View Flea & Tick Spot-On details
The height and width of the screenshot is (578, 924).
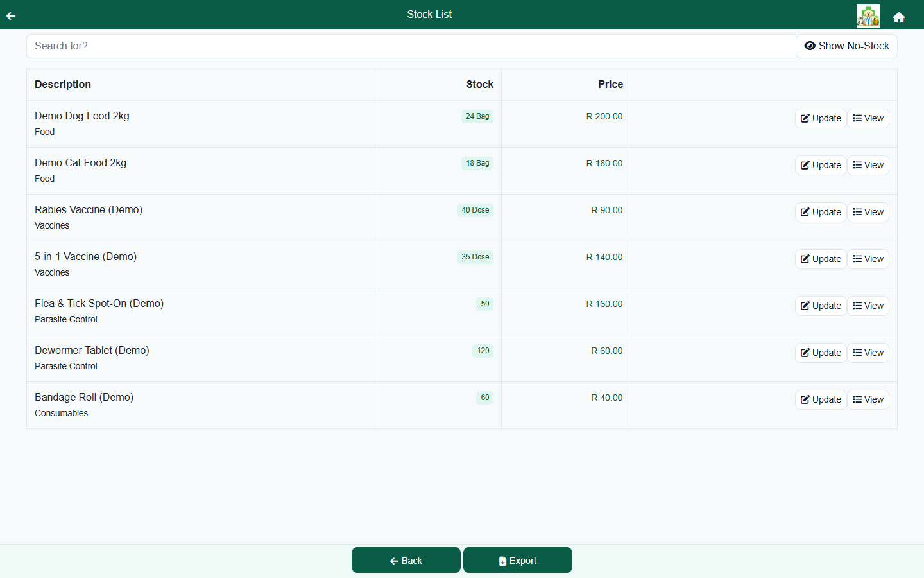coord(868,306)
